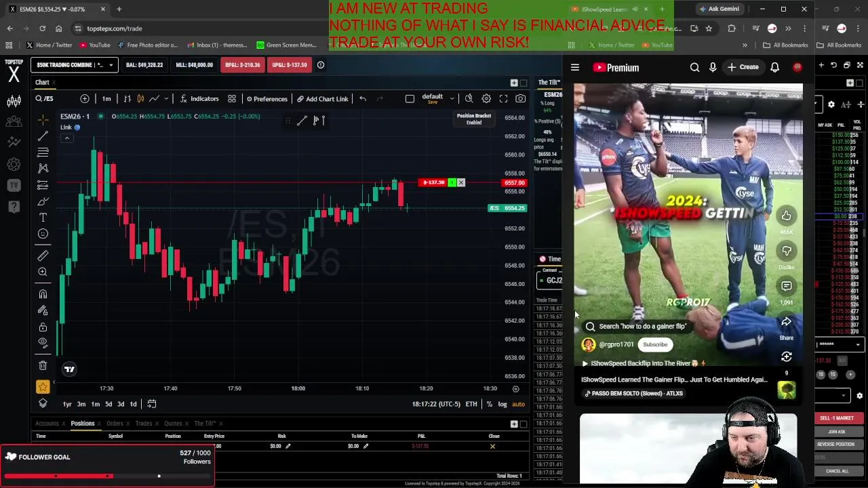Select the crosshair cursor tool in chart
The width and height of the screenshot is (868, 488).
pos(43,119)
